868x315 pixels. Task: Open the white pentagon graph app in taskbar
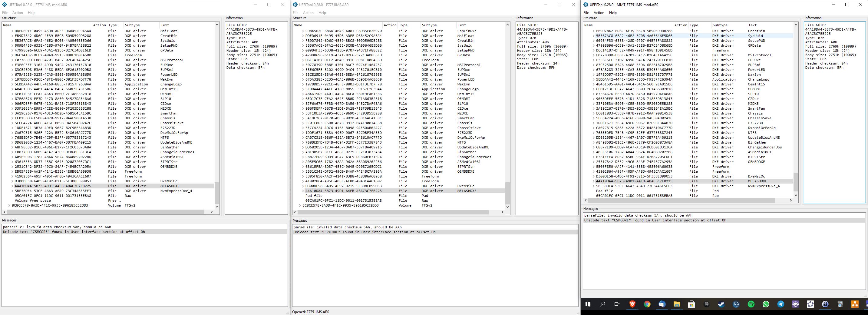point(810,304)
